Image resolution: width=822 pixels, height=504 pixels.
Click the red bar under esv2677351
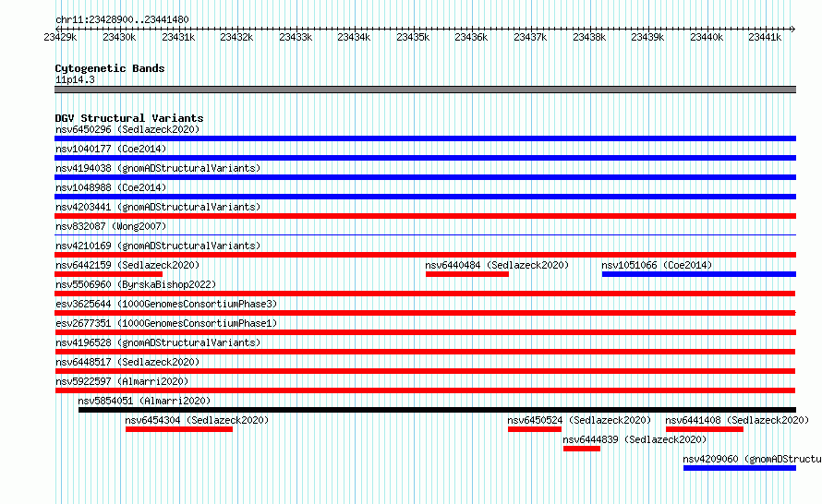coord(425,332)
